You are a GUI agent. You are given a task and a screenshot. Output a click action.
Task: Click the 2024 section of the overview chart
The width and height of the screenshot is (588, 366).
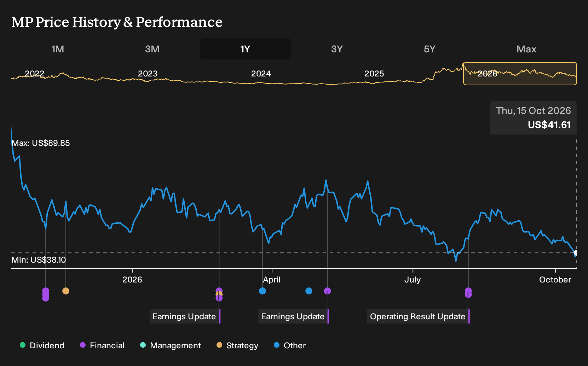(261, 74)
